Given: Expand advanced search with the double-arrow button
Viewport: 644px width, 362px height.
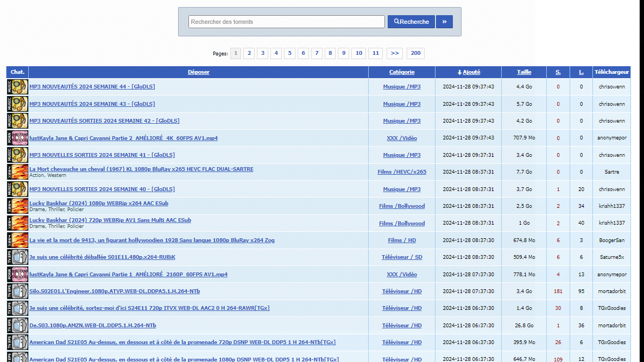Looking at the screenshot, I should point(444,22).
